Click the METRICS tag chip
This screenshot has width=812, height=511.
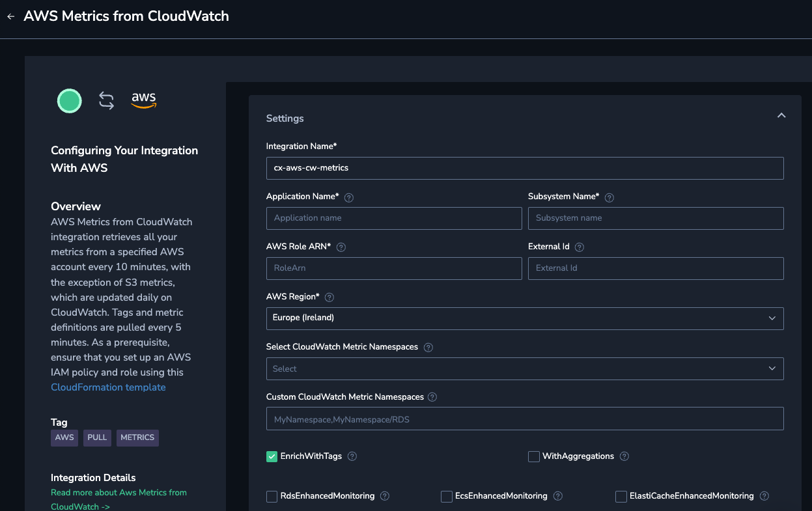pyautogui.click(x=137, y=437)
